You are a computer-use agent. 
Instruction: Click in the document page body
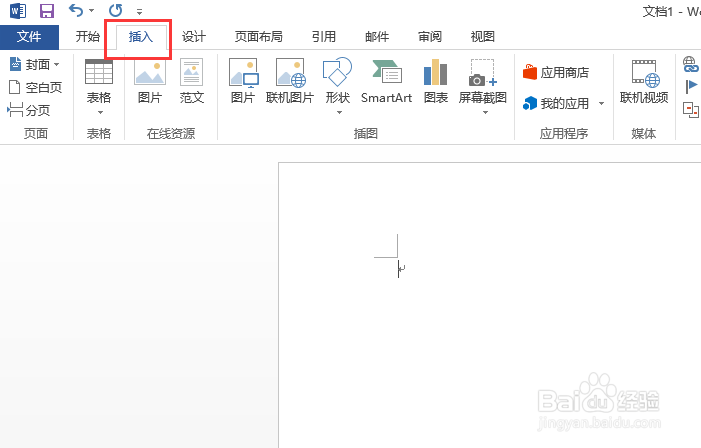[489, 305]
